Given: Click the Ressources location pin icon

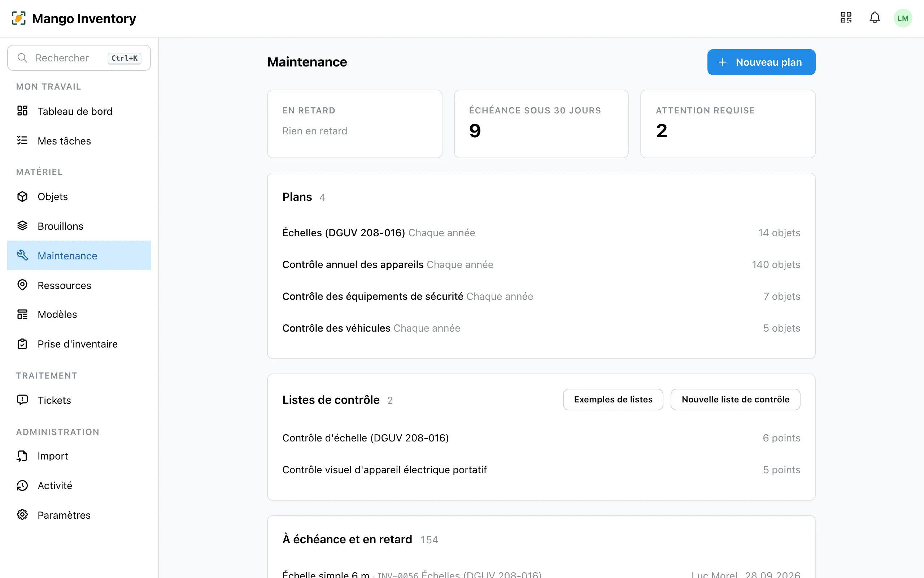Looking at the screenshot, I should pyautogui.click(x=22, y=285).
